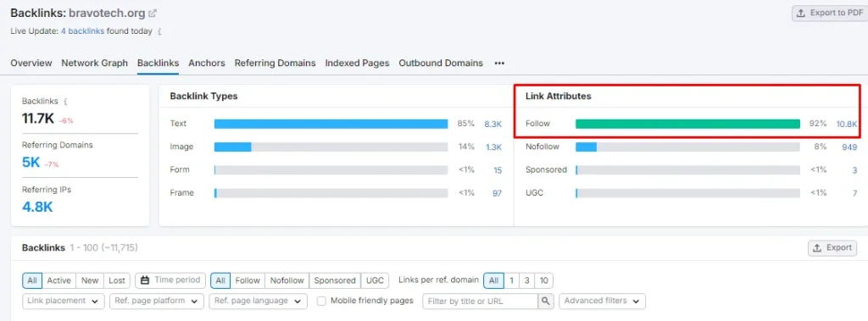
Task: Set links per ref. domain to 1
Action: pyautogui.click(x=511, y=280)
